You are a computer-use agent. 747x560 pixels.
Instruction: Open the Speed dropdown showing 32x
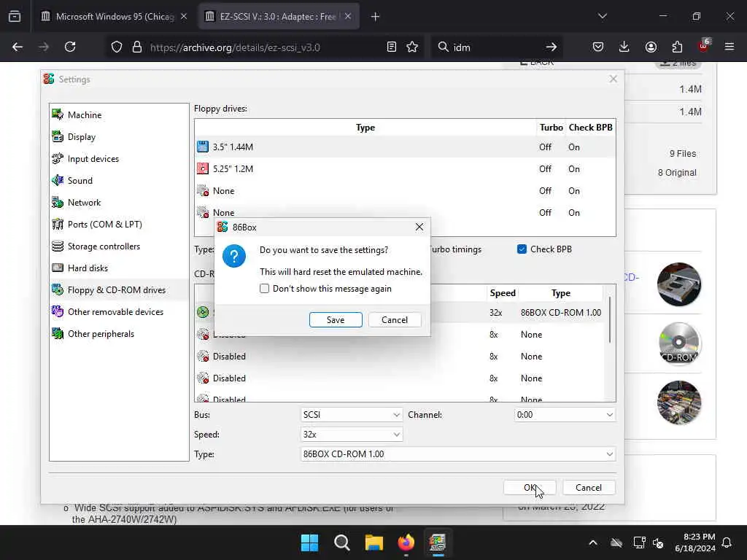click(352, 435)
